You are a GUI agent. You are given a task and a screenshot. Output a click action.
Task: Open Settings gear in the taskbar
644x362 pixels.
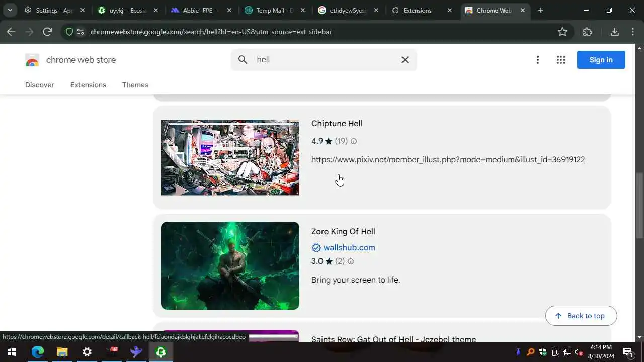click(87, 352)
